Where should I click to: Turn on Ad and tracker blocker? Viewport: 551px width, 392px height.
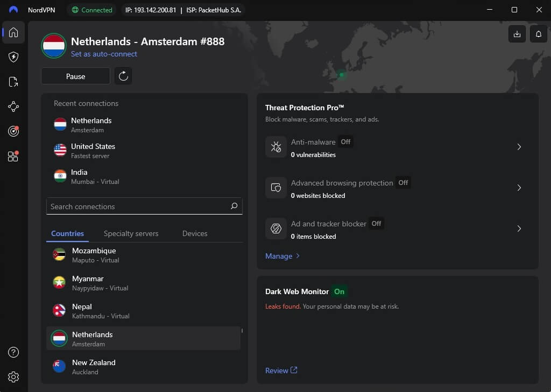[x=376, y=224]
